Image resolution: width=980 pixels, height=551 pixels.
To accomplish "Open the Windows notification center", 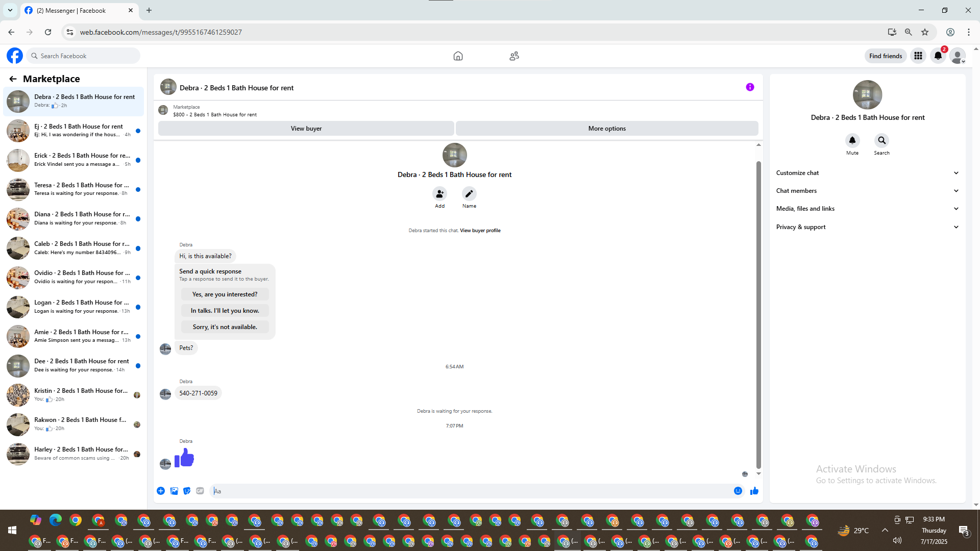I will (964, 531).
